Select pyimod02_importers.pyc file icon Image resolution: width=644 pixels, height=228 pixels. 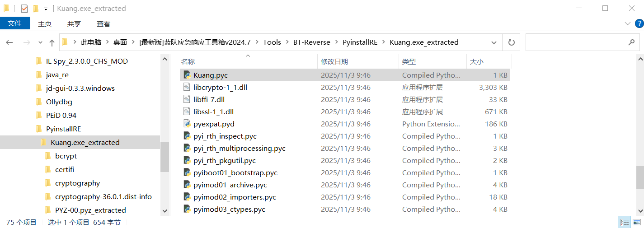coord(187,197)
